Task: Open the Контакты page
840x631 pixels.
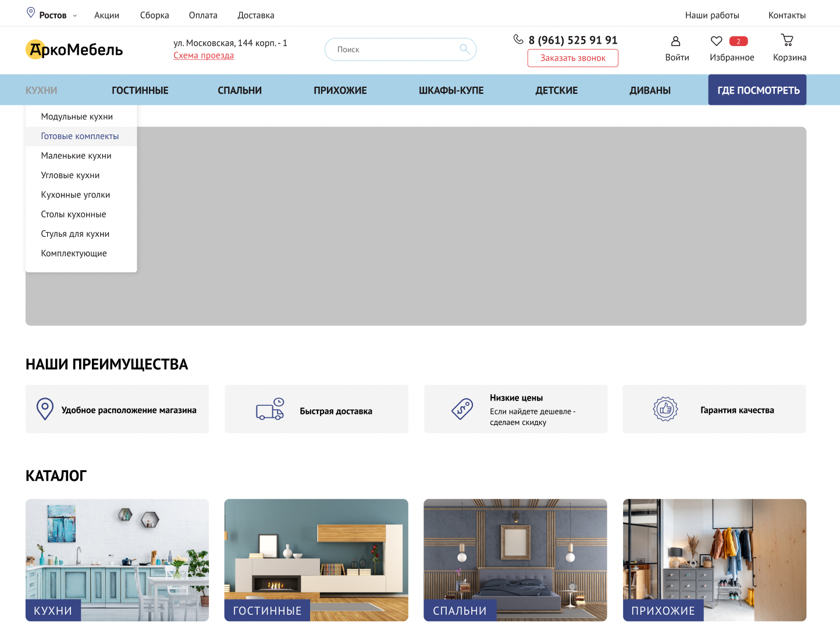Action: point(787,15)
